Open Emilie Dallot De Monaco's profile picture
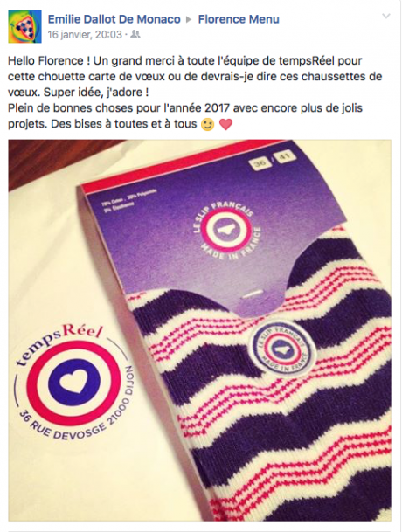The width and height of the screenshot is (402, 532). click(24, 26)
